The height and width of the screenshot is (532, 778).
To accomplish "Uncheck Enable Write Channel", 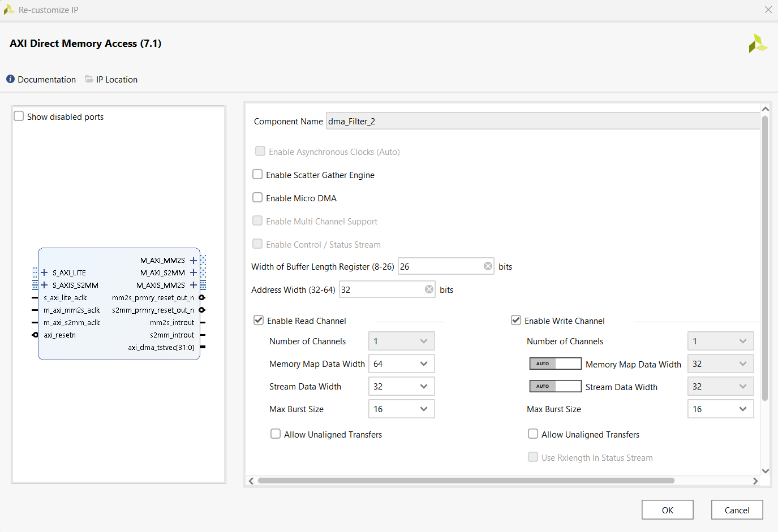I will point(516,321).
